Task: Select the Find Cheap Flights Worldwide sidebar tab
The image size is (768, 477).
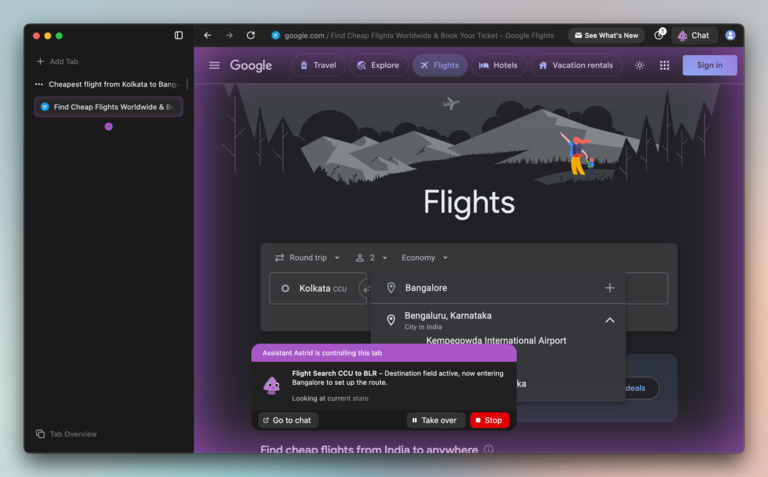Action: 109,107
